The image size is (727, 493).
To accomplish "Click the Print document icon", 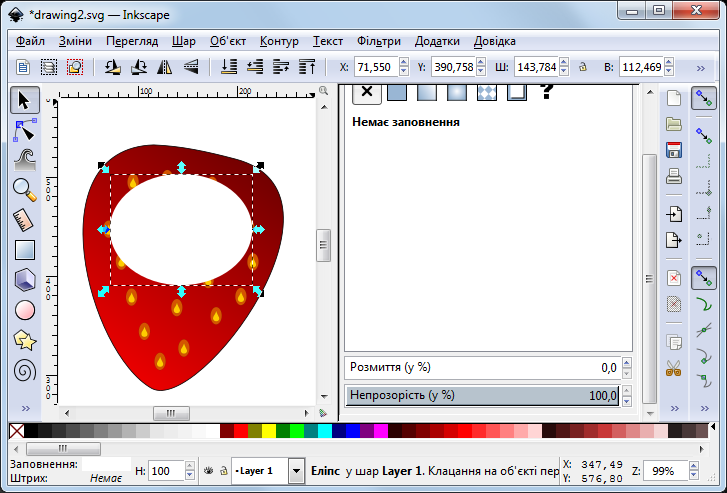I will 674,176.
